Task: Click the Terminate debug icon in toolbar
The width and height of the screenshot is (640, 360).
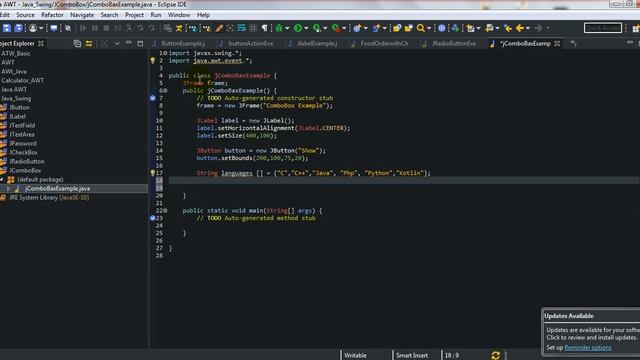Action: tap(106, 28)
